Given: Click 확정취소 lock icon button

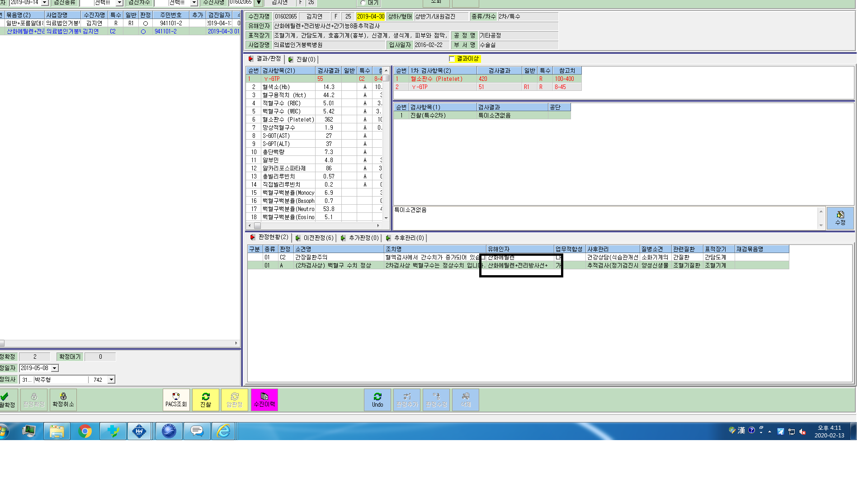Looking at the screenshot, I should 63,400.
